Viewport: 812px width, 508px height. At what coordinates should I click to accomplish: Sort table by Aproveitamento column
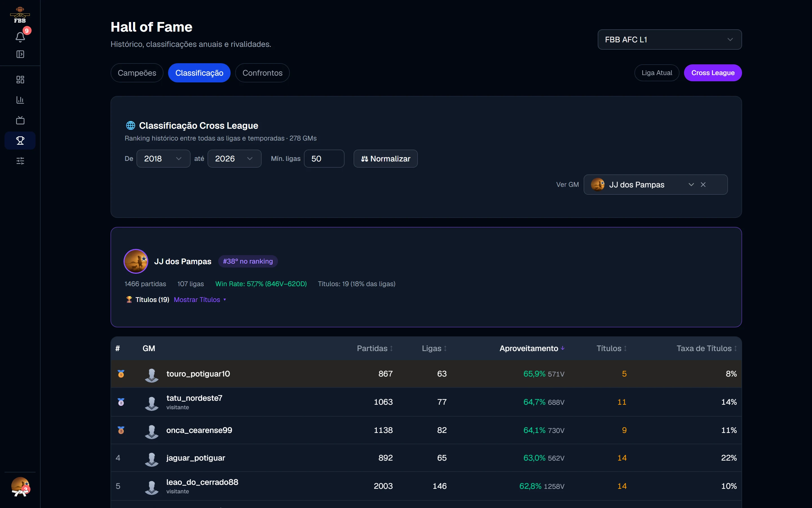point(532,349)
